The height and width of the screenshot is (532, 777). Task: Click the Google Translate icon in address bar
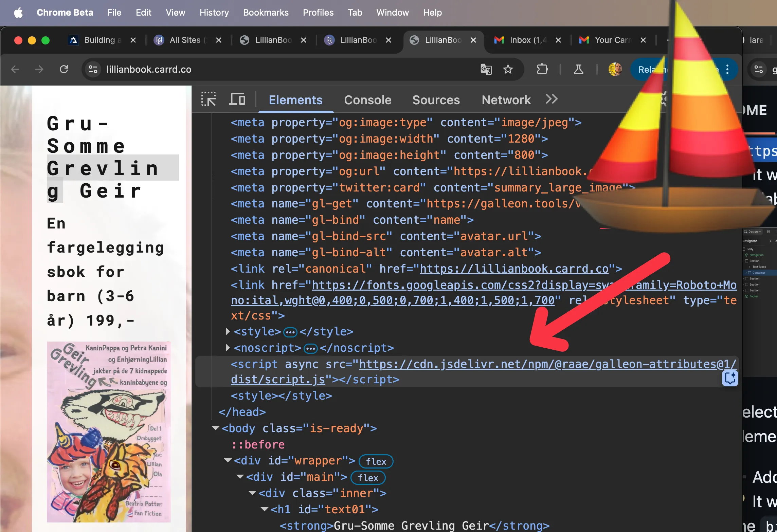[x=486, y=69]
